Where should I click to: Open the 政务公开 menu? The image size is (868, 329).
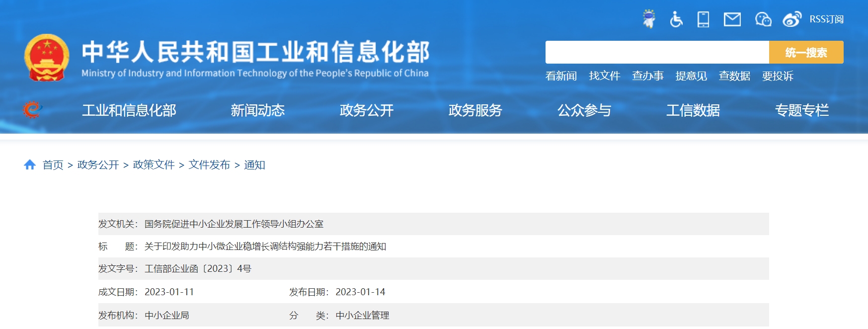point(366,110)
